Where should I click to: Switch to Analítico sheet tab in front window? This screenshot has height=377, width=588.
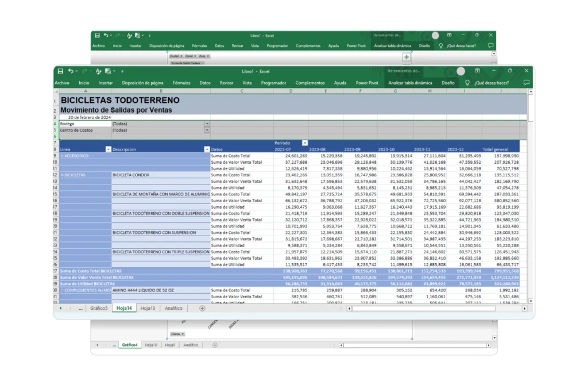tap(173, 308)
